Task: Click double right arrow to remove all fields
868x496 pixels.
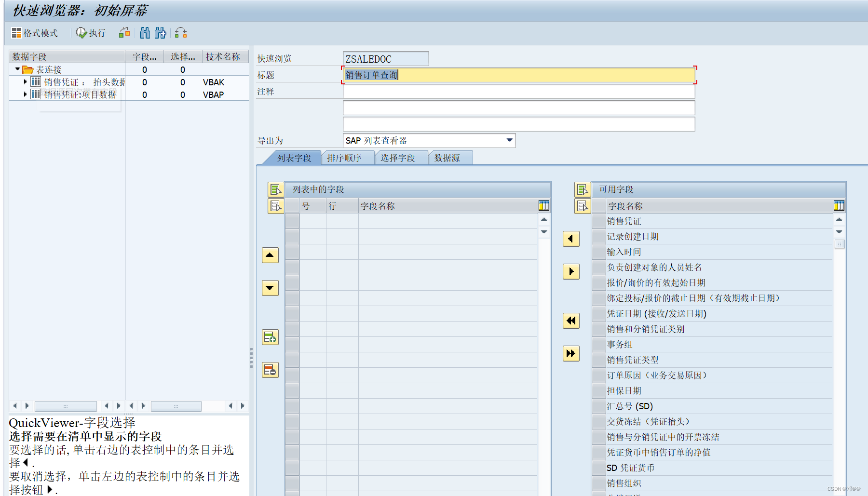Action: [x=571, y=353]
